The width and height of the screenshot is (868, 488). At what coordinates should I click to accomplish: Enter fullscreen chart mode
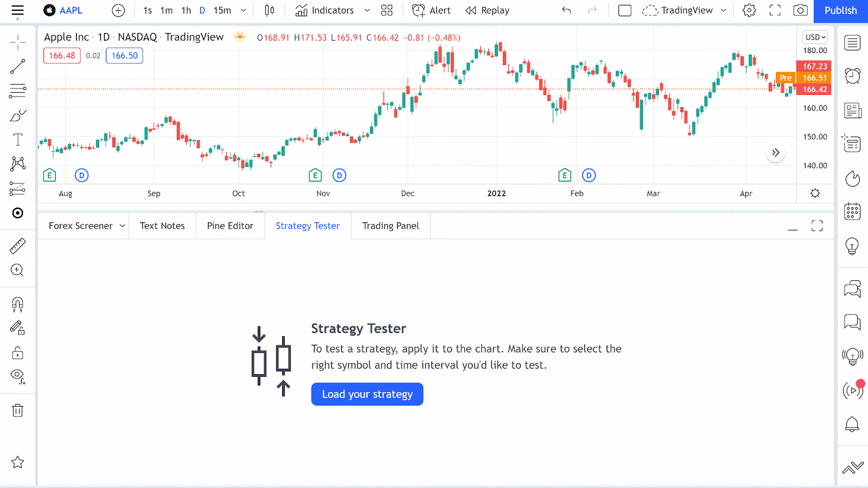[x=775, y=10]
